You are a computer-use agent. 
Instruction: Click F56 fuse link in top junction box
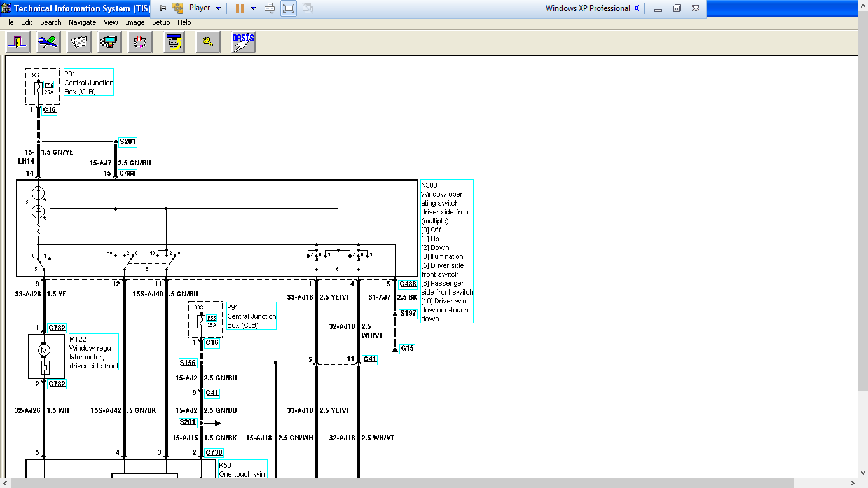[49, 85]
